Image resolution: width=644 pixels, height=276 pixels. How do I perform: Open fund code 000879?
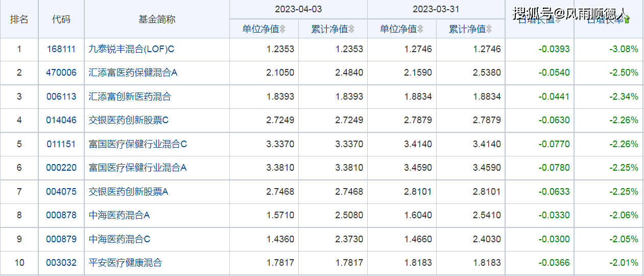[61, 239]
